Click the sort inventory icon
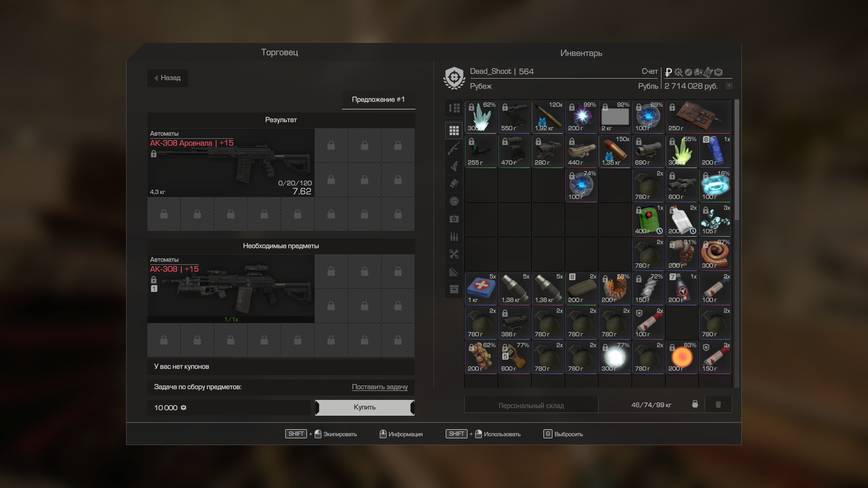This screenshot has height=488, width=868. 454,108
